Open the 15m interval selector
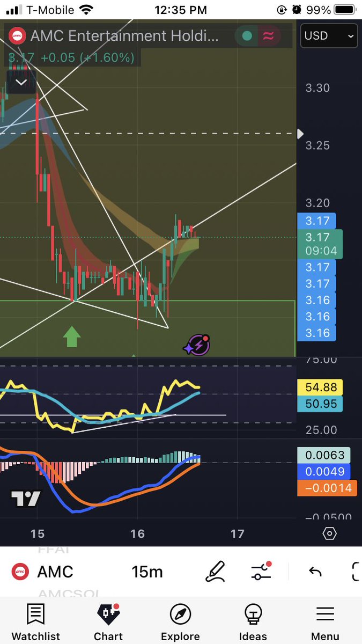The width and height of the screenshot is (362, 644). (x=147, y=572)
